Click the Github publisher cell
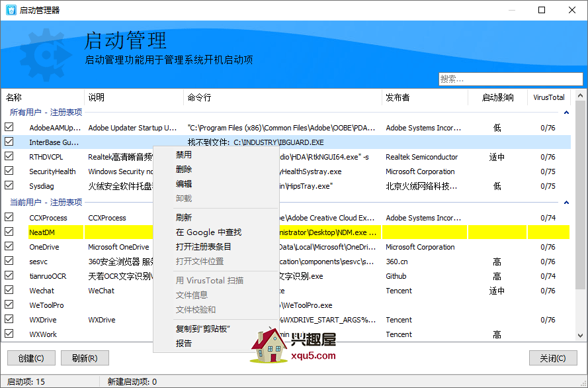The width and height of the screenshot is (588, 388). 396,276
